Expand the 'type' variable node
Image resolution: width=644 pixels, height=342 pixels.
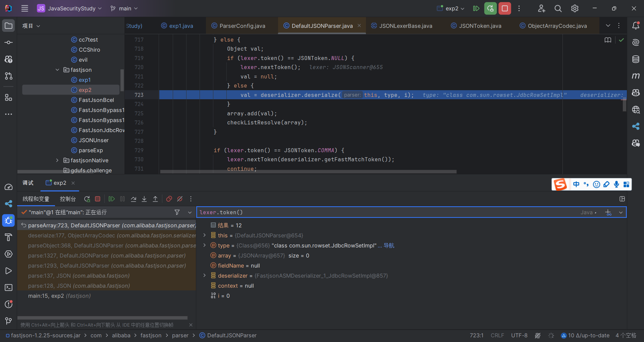[x=204, y=245]
